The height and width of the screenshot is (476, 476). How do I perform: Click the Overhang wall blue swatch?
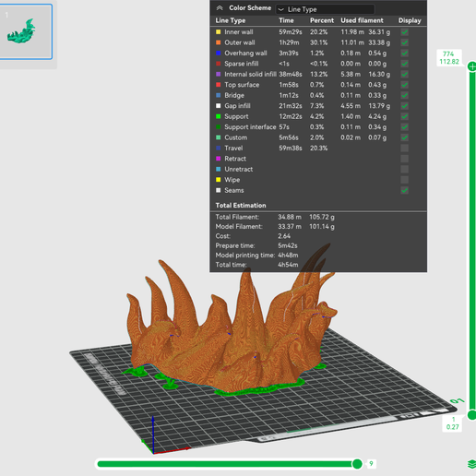(x=219, y=54)
